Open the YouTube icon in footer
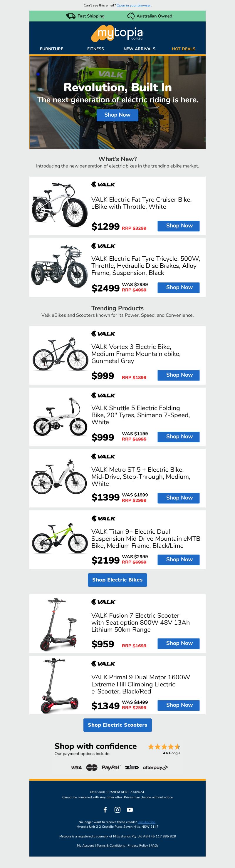The height and width of the screenshot is (868, 235). coord(130,809)
